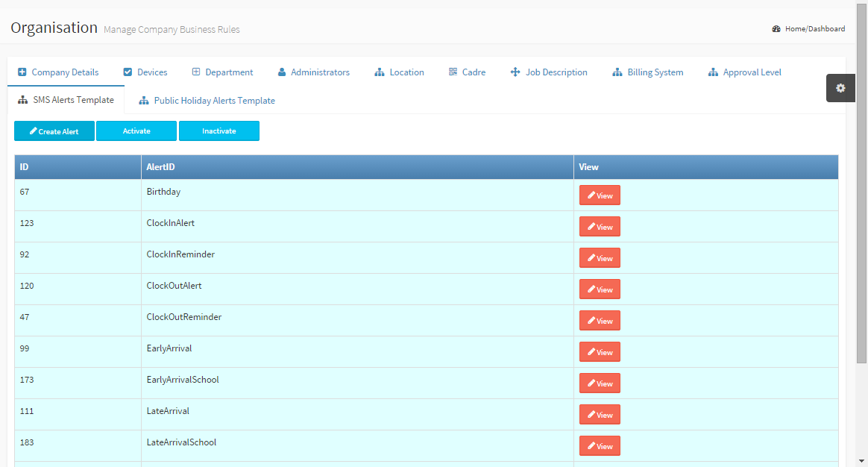View the ClockOutReminder alert
This screenshot has width=868, height=467.
pos(600,321)
